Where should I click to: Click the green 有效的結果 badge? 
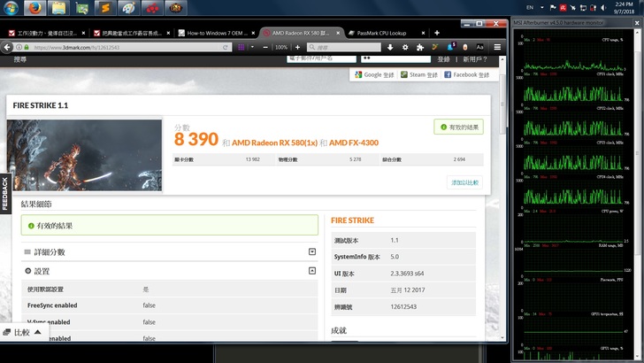click(459, 127)
